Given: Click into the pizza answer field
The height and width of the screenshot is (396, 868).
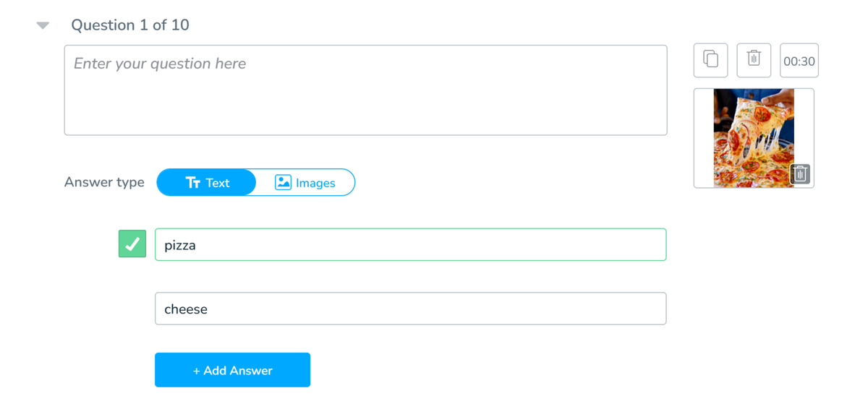Looking at the screenshot, I should pyautogui.click(x=410, y=244).
